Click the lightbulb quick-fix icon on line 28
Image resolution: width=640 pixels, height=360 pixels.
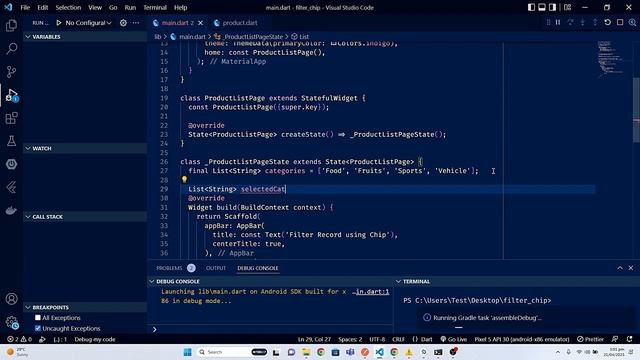click(x=184, y=179)
